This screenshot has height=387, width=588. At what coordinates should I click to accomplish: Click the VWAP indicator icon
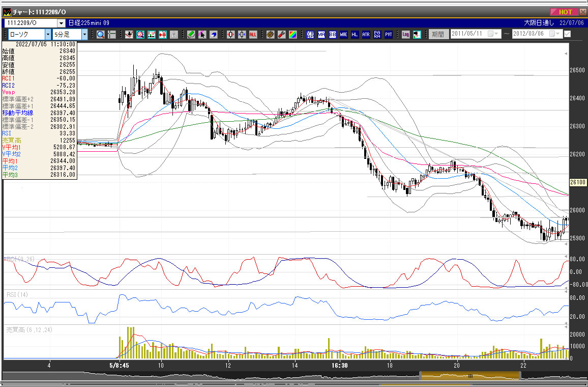[310, 35]
